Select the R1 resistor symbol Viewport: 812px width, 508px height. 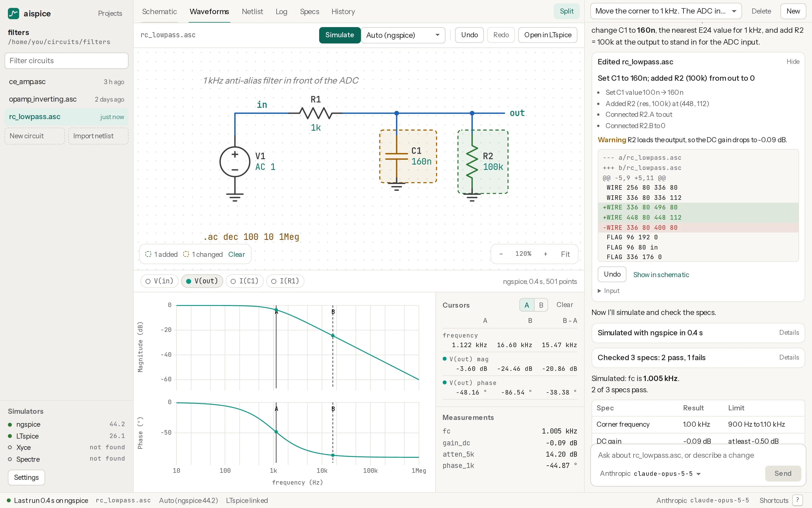316,113
